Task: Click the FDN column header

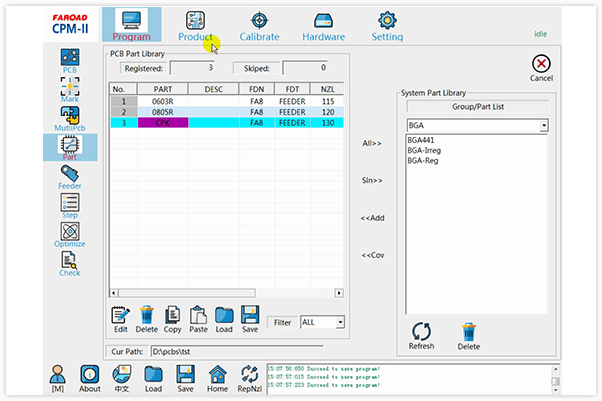Action: point(256,89)
